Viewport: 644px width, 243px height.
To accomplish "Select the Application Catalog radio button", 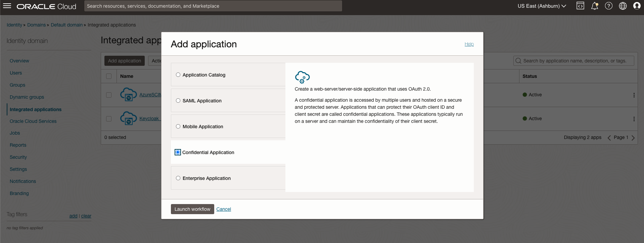I will point(178,75).
